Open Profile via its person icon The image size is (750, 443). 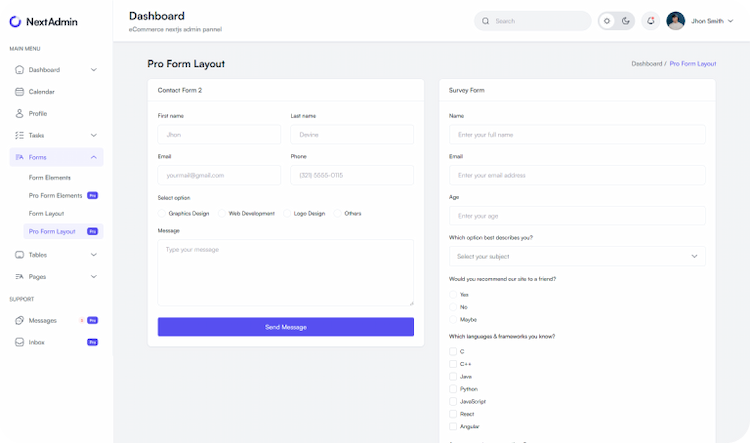(x=19, y=113)
